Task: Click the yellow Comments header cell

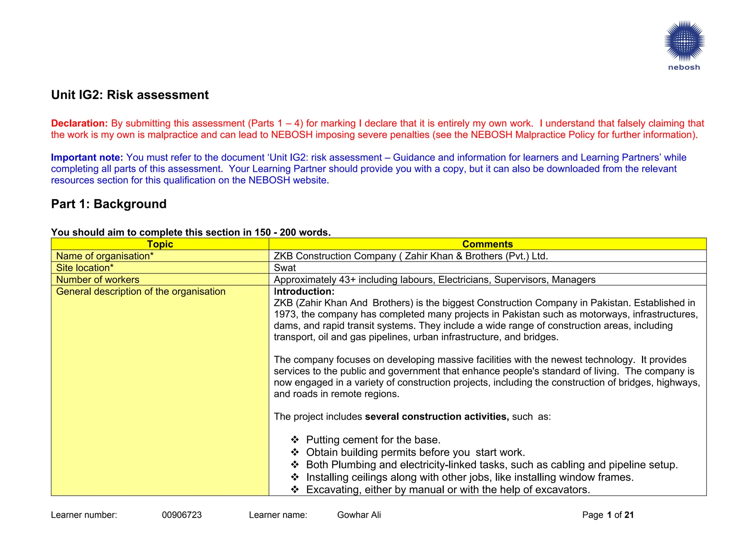Action: [x=487, y=244]
